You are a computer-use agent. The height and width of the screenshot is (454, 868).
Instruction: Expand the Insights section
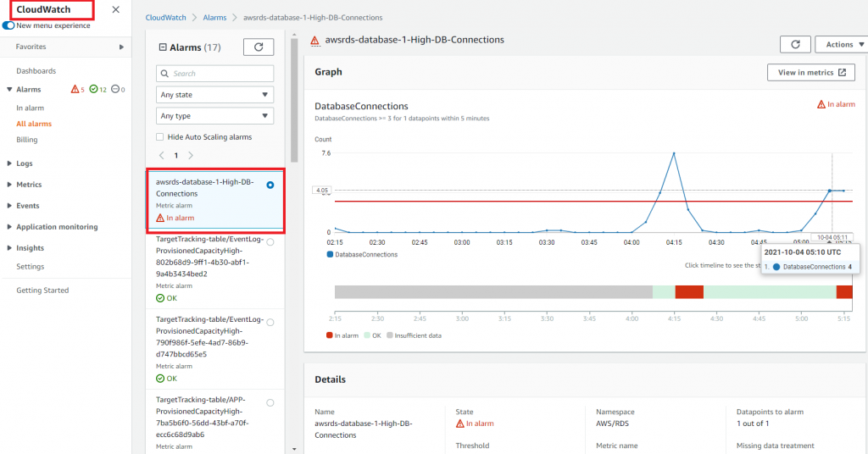coord(9,247)
